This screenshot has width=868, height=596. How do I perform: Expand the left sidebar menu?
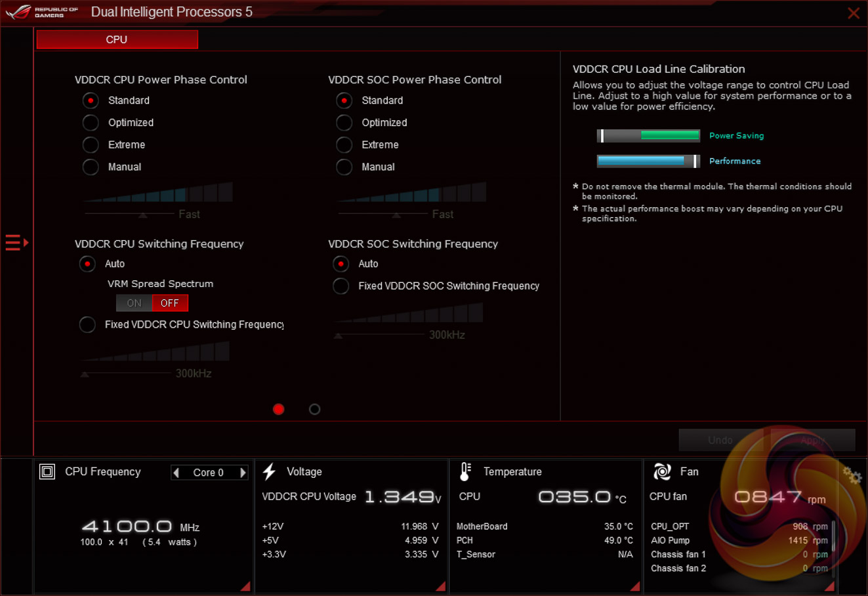(17, 242)
